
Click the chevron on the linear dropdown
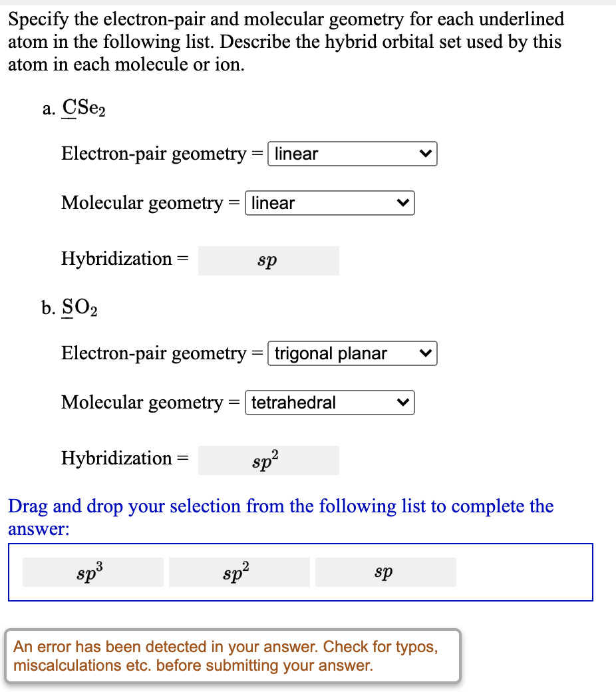click(426, 154)
